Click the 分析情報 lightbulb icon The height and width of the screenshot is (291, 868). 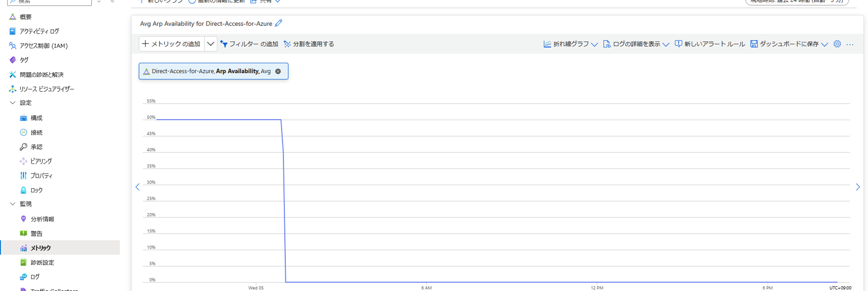click(x=23, y=219)
